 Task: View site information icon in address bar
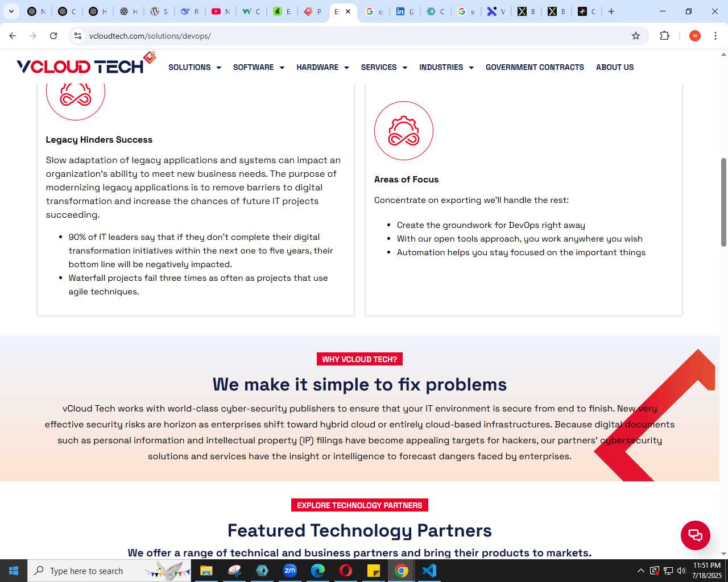78,36
